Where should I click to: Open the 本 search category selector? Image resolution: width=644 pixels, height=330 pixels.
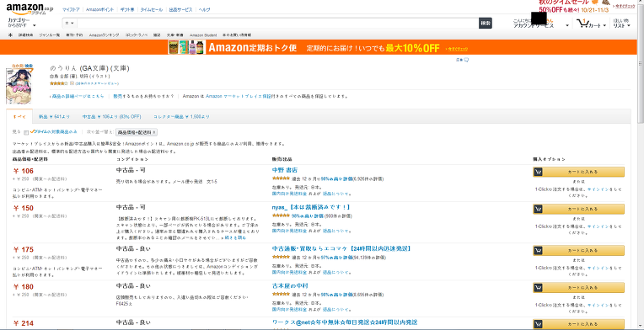tap(70, 23)
